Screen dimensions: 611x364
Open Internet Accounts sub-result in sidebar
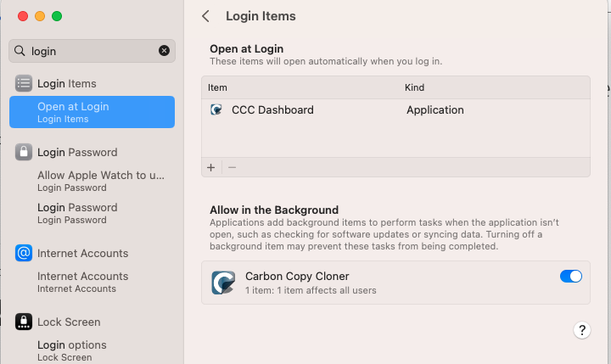pyautogui.click(x=82, y=281)
